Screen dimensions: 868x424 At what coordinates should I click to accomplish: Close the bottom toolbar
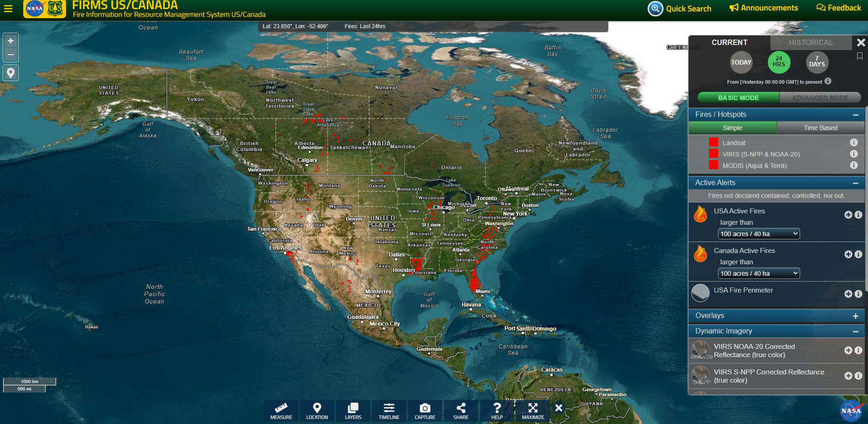tap(559, 408)
